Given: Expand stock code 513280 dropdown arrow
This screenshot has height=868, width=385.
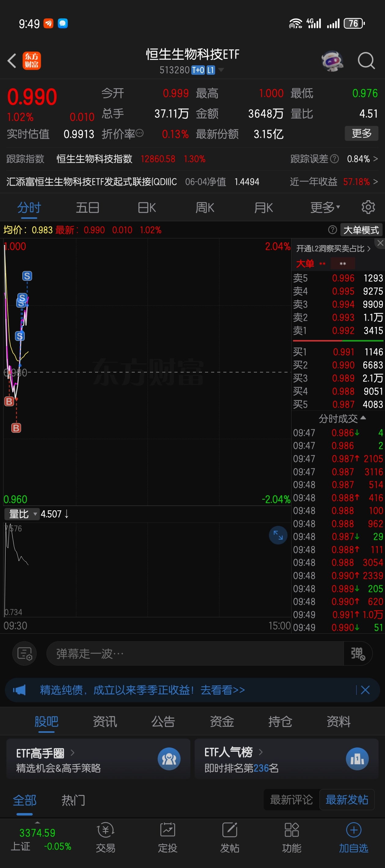Looking at the screenshot, I should tap(221, 70).
